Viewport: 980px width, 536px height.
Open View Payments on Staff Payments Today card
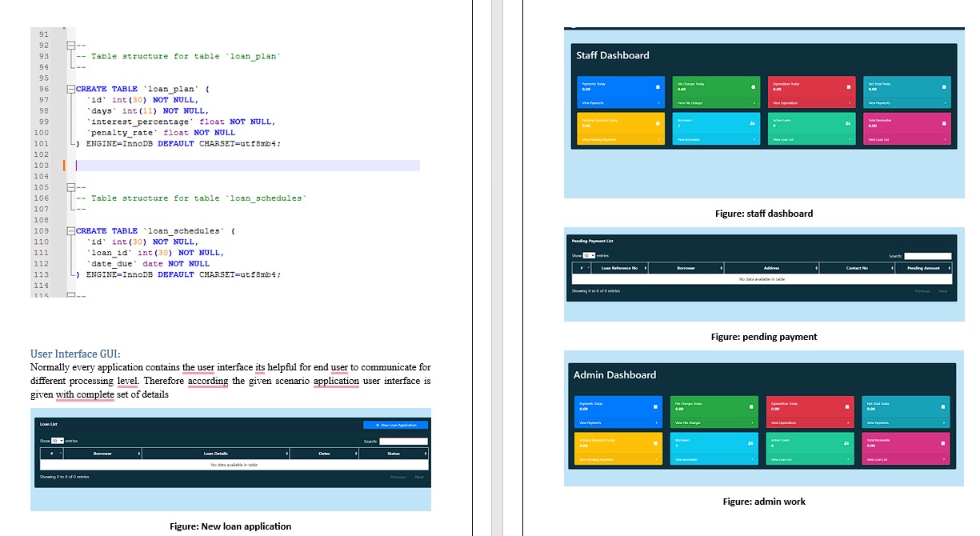[593, 103]
